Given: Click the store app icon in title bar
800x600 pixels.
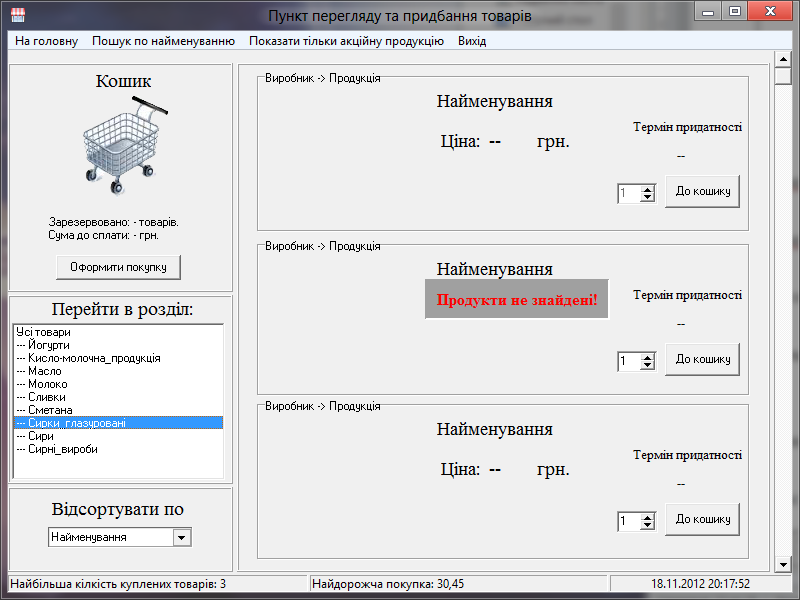Looking at the screenshot, I should (18, 15).
